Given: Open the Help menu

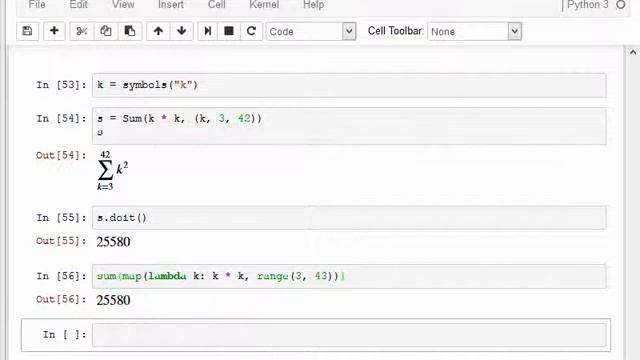Looking at the screenshot, I should (x=313, y=5).
